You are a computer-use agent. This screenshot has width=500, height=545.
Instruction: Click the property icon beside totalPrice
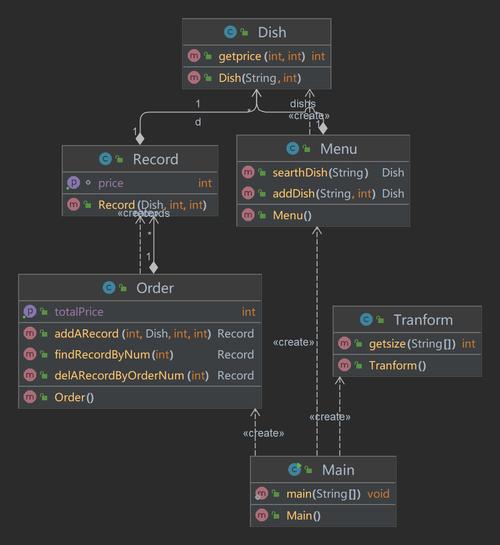30,311
